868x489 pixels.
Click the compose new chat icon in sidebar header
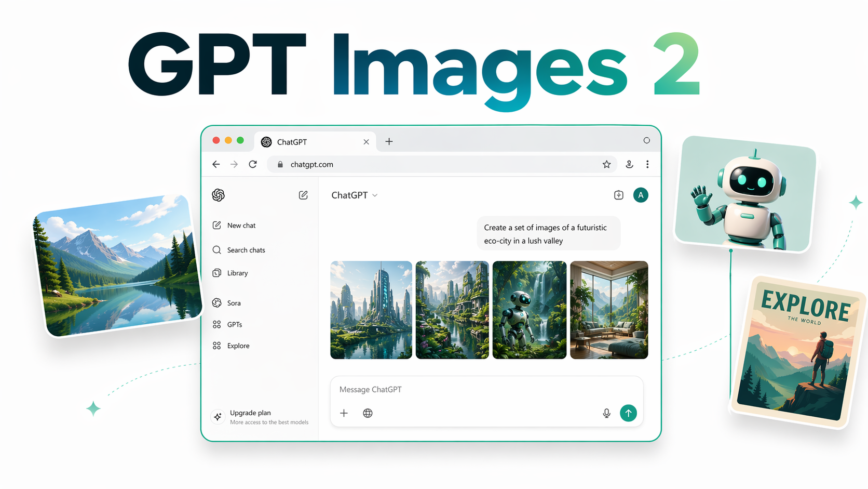pos(303,195)
